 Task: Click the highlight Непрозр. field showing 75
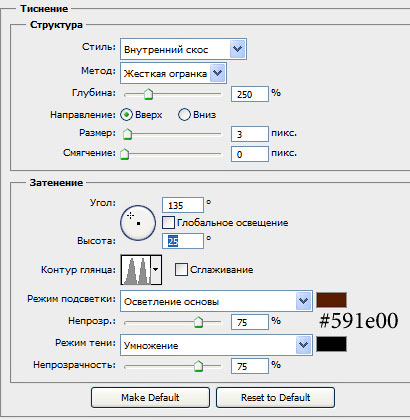coord(250,322)
